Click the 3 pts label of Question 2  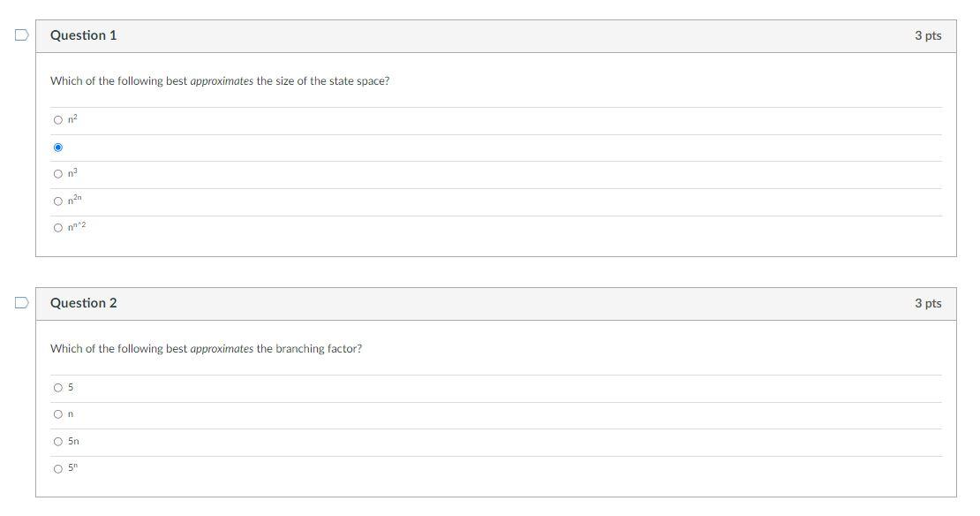(x=928, y=303)
